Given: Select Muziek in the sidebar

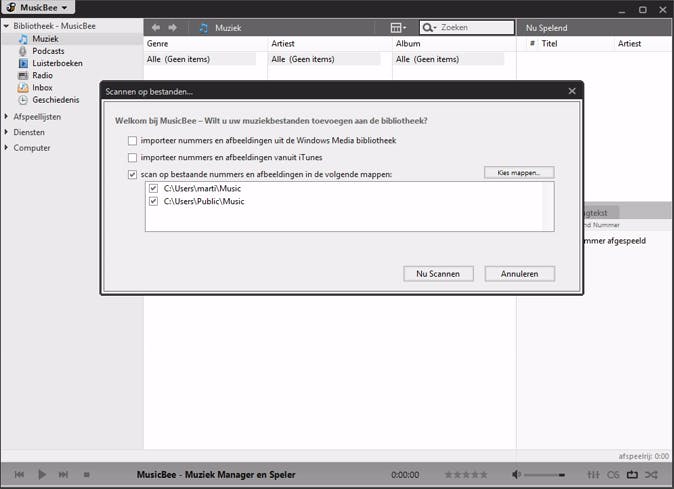Looking at the screenshot, I should (x=45, y=39).
